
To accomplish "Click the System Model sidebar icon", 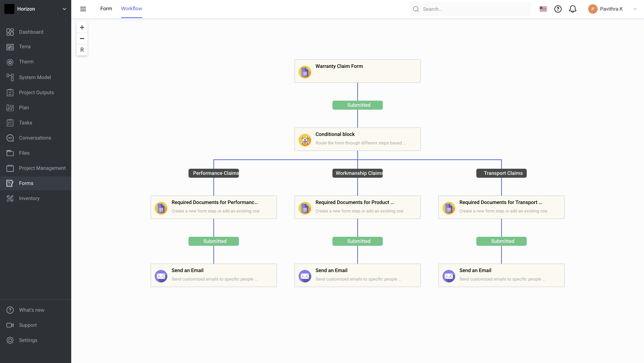I will point(10,77).
